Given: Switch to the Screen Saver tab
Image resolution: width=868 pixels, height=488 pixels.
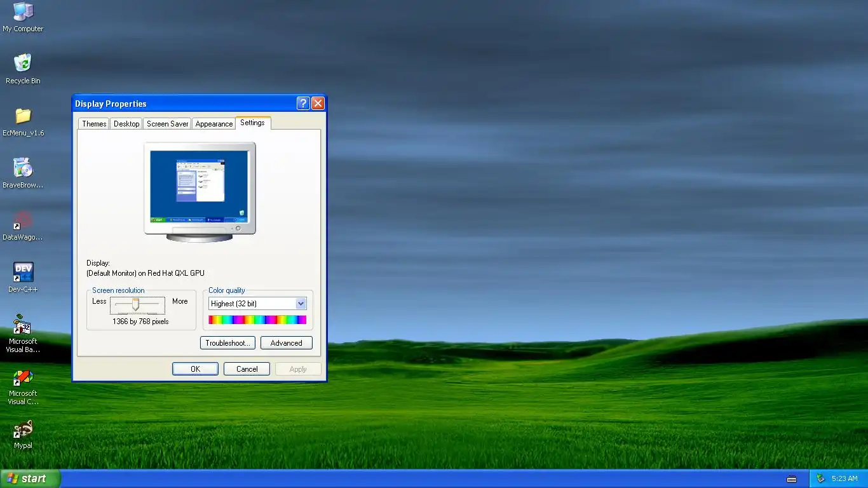Looking at the screenshot, I should [168, 124].
